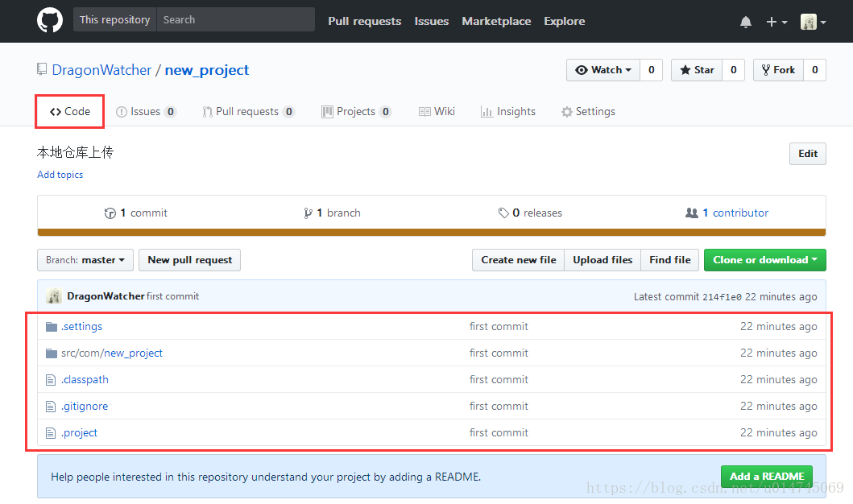This screenshot has height=504, width=853.
Task: Open the Star count number
Action: (x=733, y=69)
